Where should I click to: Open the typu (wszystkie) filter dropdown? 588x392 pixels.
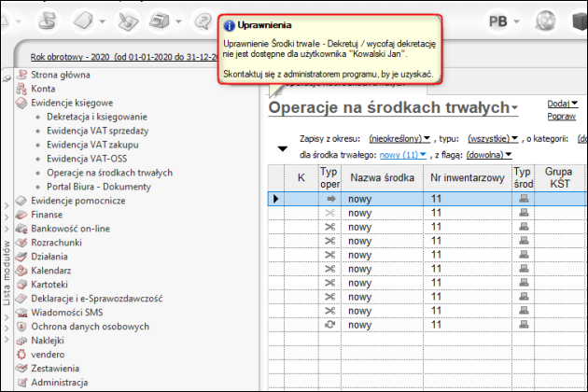(493, 137)
